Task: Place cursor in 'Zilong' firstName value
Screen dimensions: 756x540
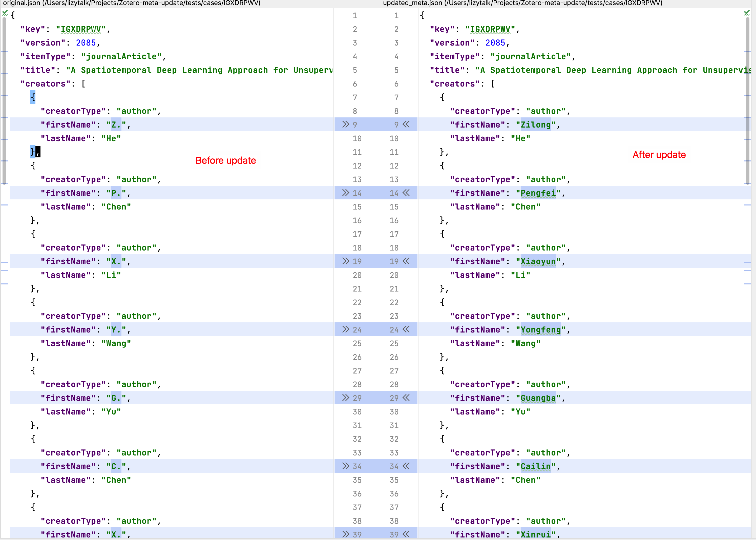Action: click(x=535, y=125)
